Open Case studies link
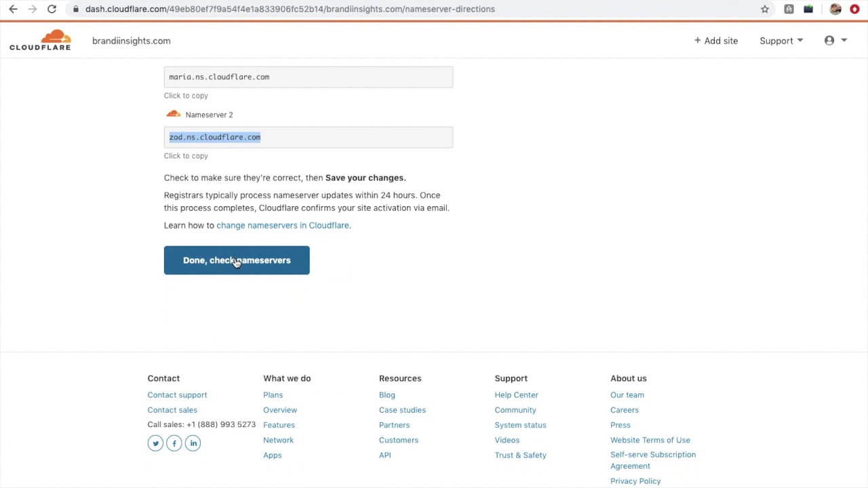Image resolution: width=868 pixels, height=488 pixels. click(402, 410)
